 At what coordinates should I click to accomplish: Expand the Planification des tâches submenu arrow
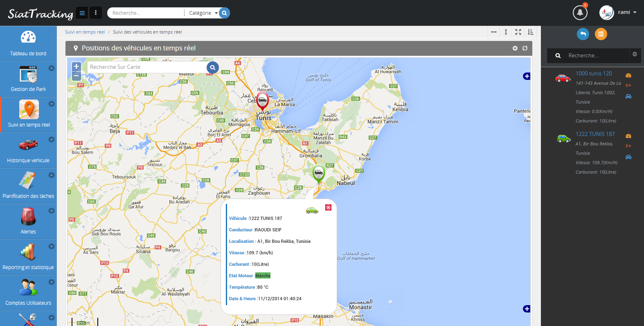52,175
